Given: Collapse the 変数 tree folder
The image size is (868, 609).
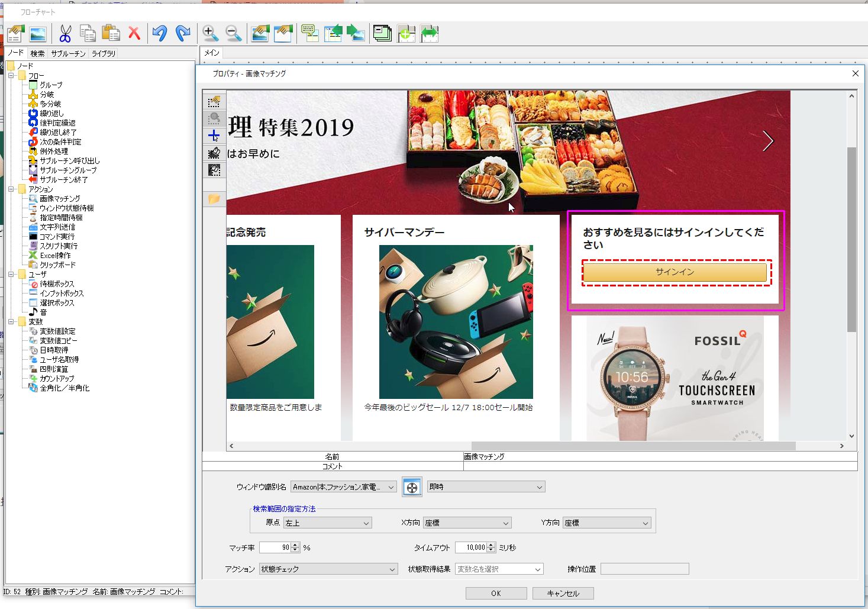Looking at the screenshot, I should click(x=11, y=322).
